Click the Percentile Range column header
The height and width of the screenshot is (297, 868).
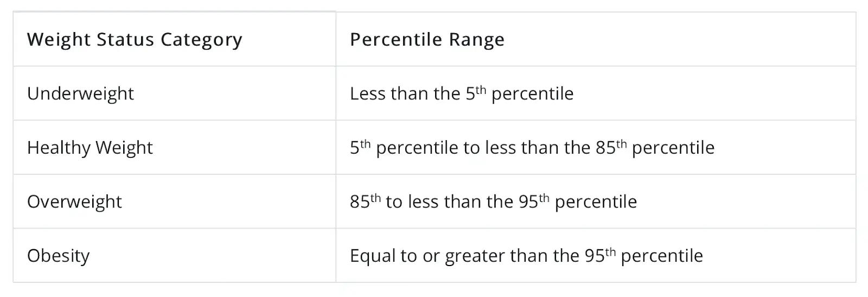point(596,39)
